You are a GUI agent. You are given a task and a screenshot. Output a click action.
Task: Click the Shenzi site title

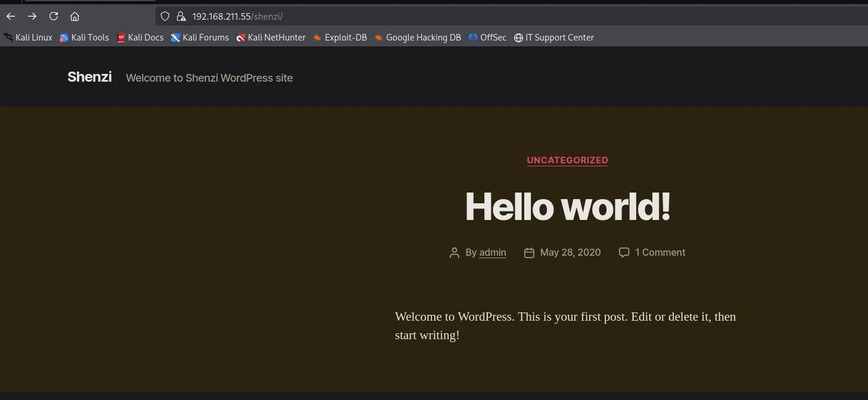[x=89, y=77]
